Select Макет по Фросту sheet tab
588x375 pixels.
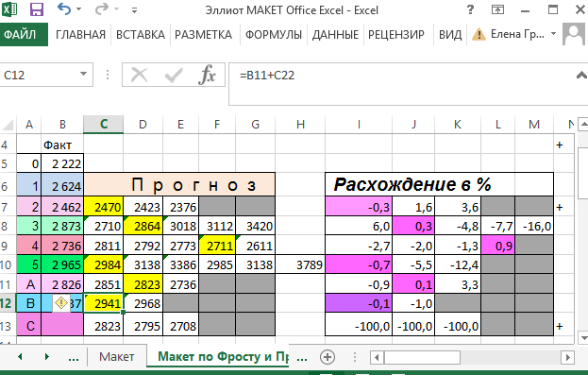pos(218,356)
